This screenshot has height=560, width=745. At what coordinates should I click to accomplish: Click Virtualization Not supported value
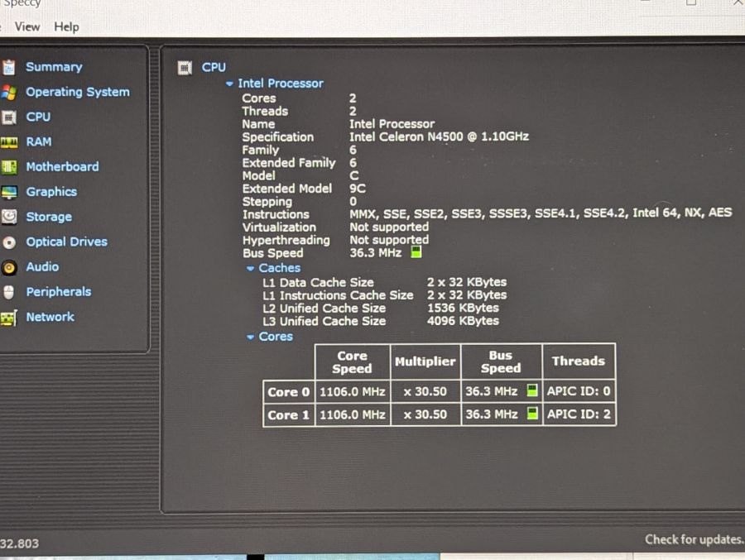(x=389, y=227)
